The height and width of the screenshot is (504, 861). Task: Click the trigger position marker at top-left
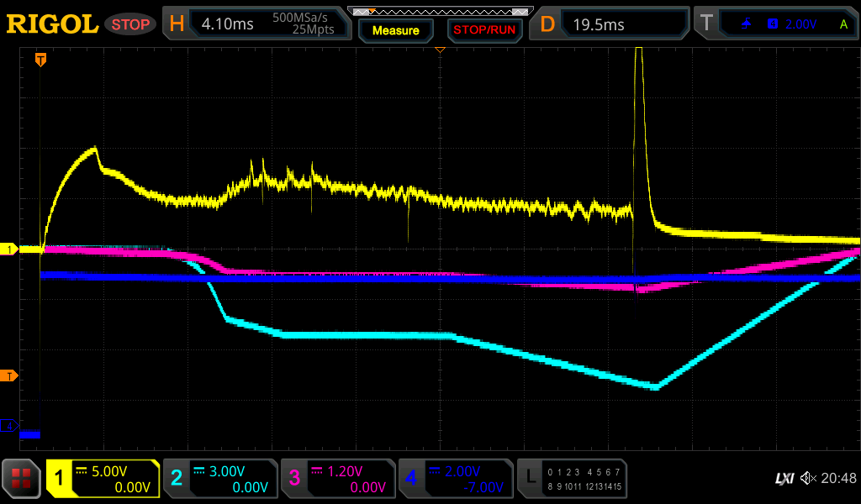click(x=40, y=60)
